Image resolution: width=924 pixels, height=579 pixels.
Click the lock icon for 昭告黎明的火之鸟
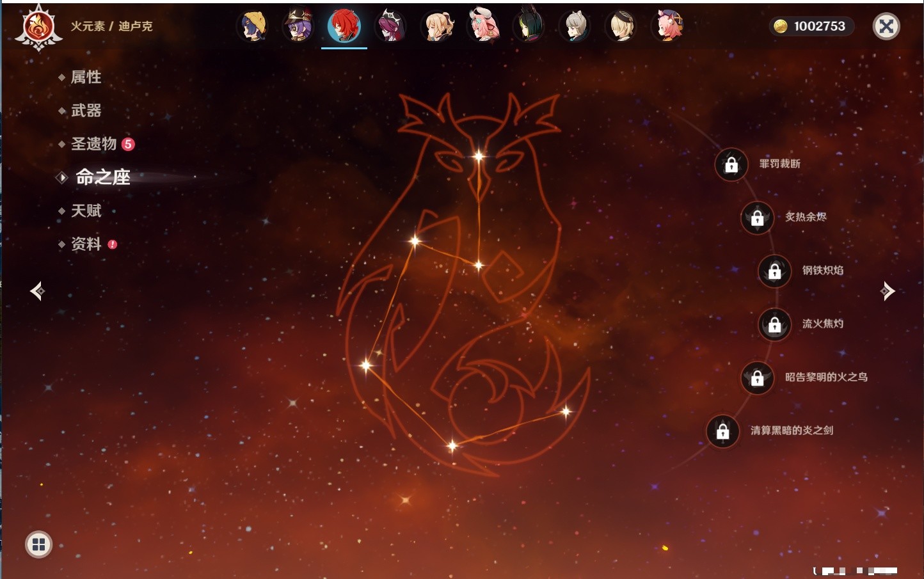tap(758, 377)
